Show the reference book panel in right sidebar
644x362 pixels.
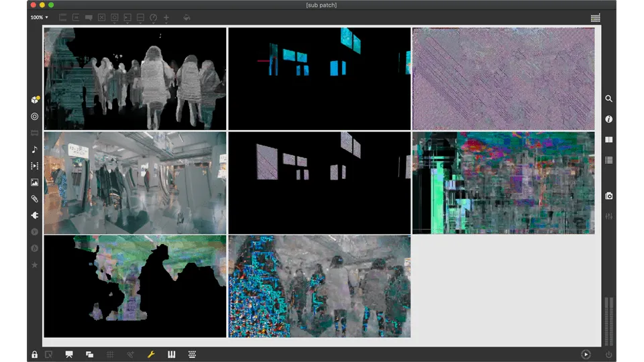(x=608, y=139)
